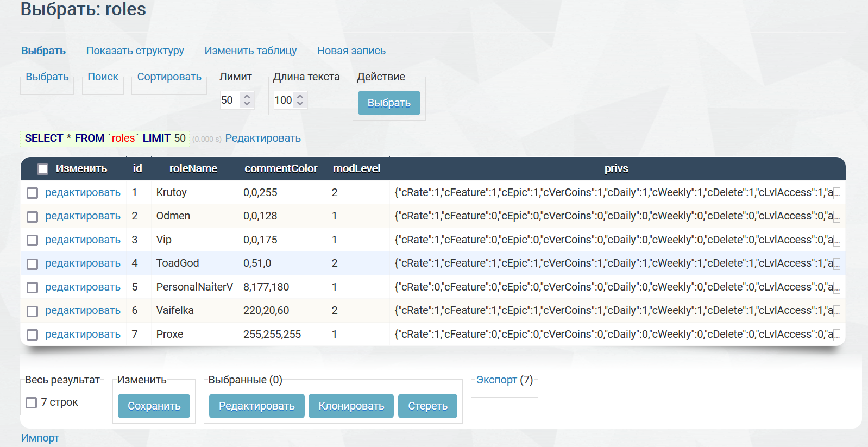Click 'редактировать' link for PersonalNaiterV row

click(83, 287)
